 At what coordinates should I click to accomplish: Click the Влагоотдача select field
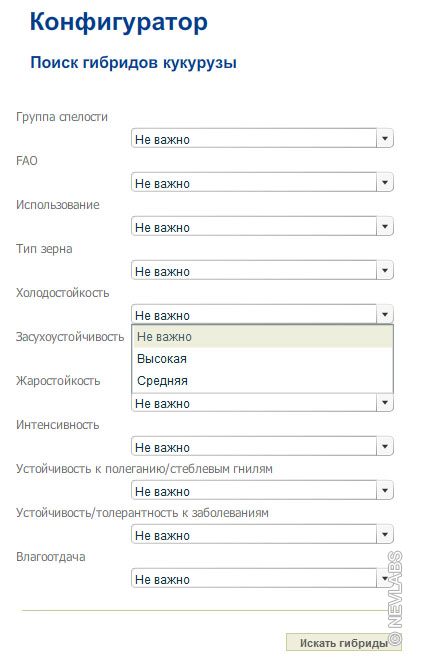[x=262, y=579]
